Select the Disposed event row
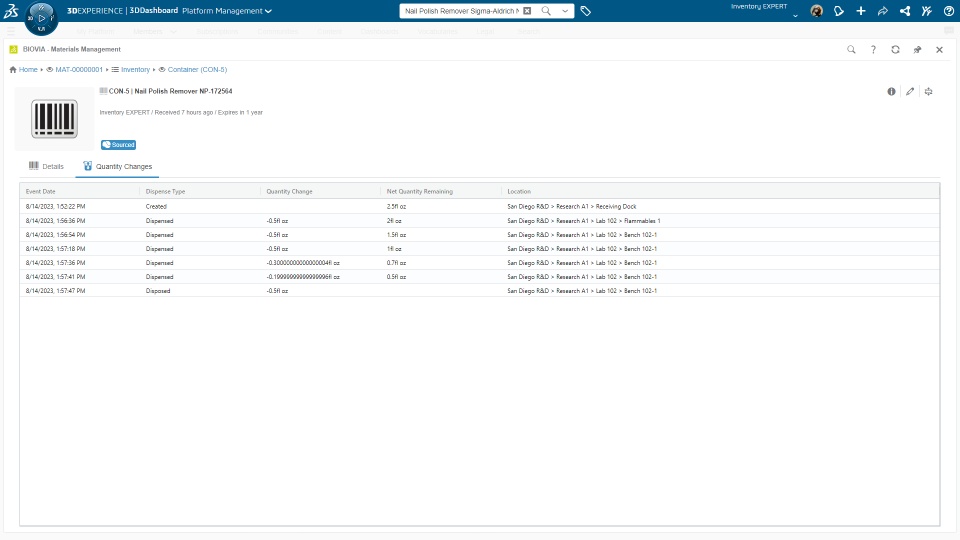 479,291
